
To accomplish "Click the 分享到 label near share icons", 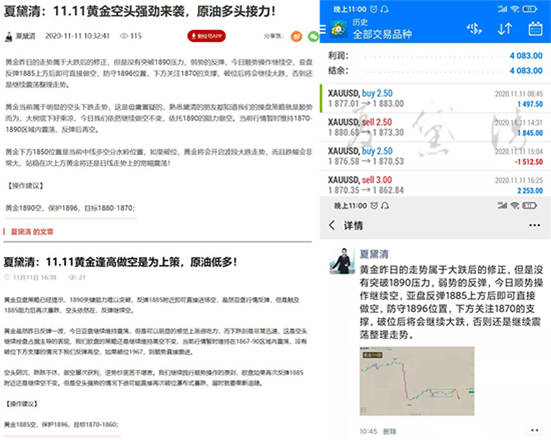I will pyautogui.click(x=273, y=36).
